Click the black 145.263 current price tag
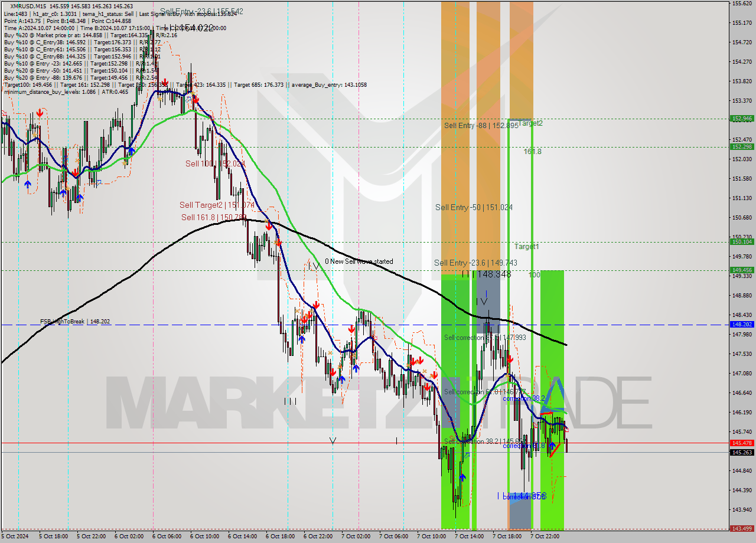756x543 pixels. 742,453
